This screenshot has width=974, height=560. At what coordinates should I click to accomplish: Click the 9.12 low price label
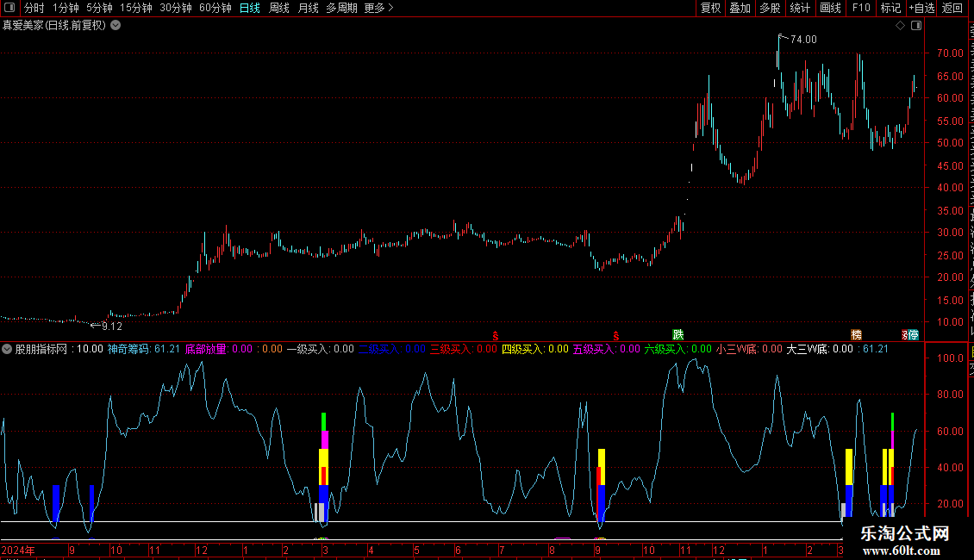pyautogui.click(x=112, y=327)
